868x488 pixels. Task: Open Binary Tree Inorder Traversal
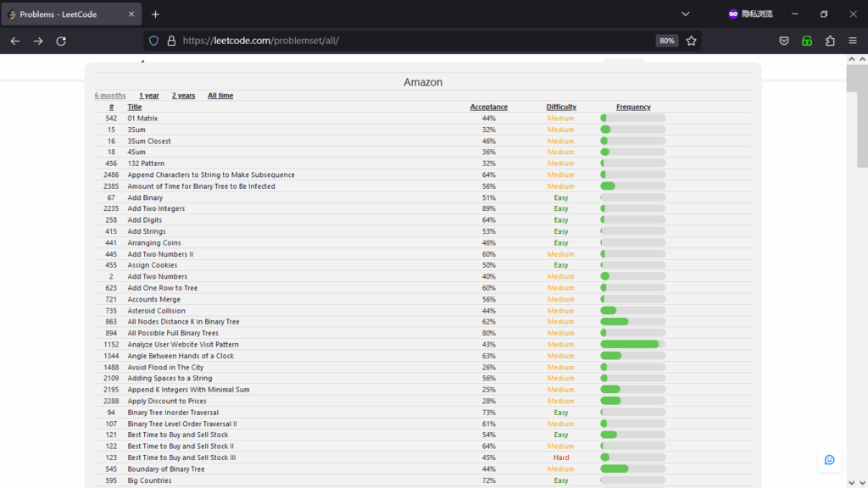point(173,413)
